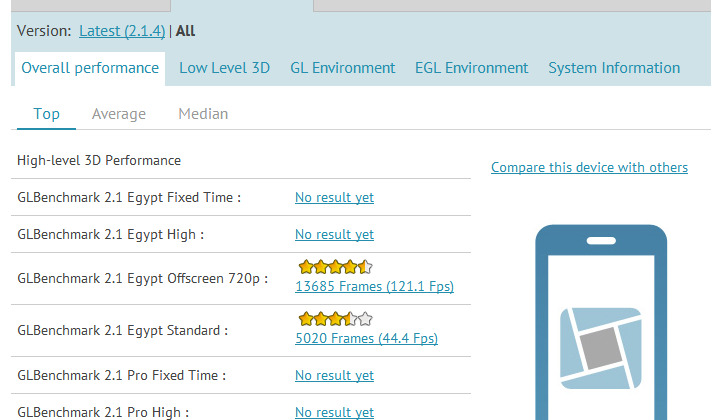The width and height of the screenshot is (722, 420).
Task: Open Egypt Fixed Time 'No result yet' link
Action: click(x=334, y=198)
